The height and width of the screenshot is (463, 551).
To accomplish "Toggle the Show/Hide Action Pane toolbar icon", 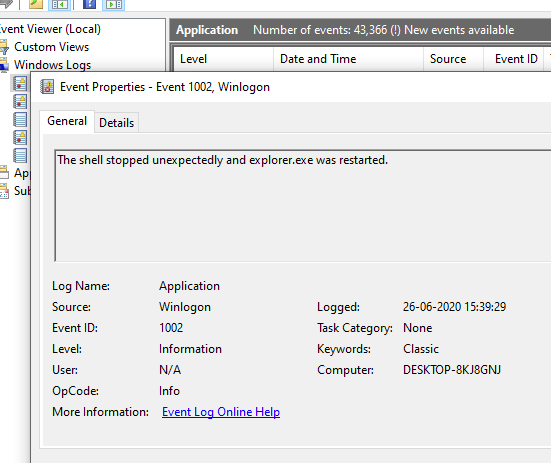I will coord(114,4).
